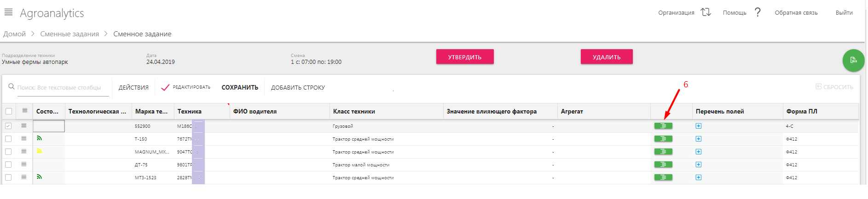Open field list plus icon for Ф412 ДТ-75 row
Image resolution: width=868 pixels, height=199 pixels.
coord(698,165)
